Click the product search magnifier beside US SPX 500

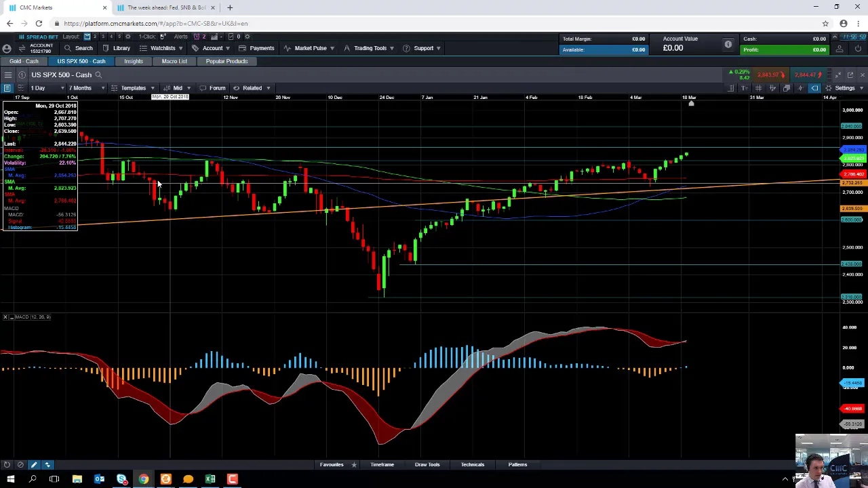pyautogui.click(x=98, y=75)
